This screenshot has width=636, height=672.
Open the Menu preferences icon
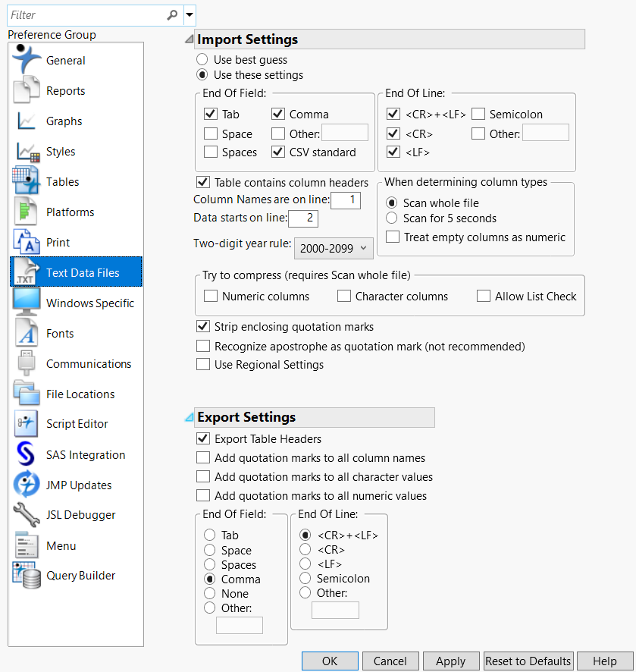point(27,545)
